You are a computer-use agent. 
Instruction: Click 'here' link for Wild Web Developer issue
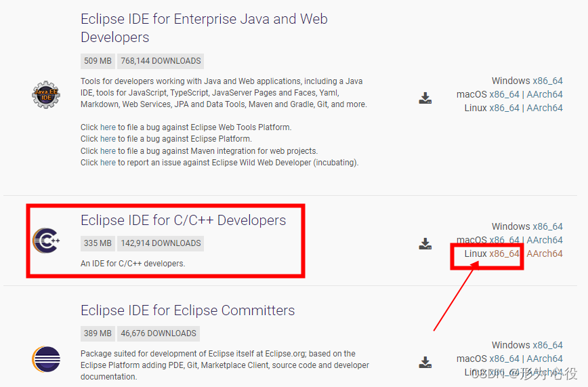[108, 163]
